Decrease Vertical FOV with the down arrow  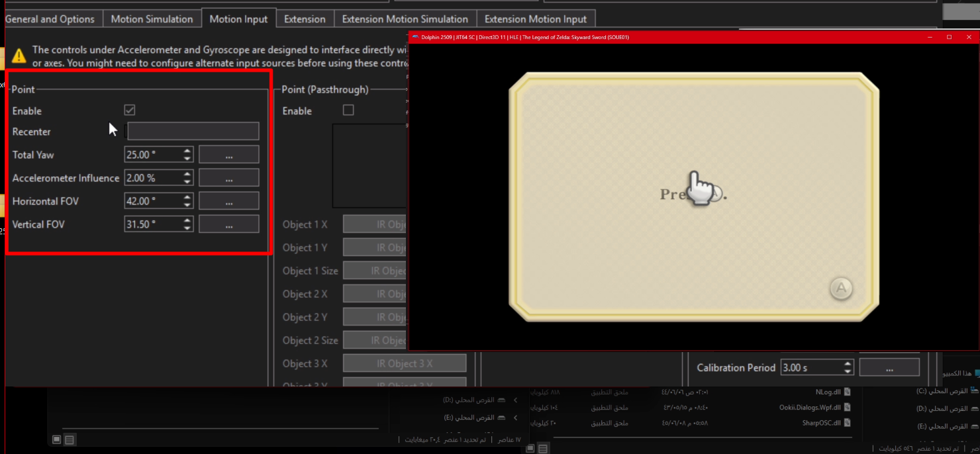[x=187, y=228]
